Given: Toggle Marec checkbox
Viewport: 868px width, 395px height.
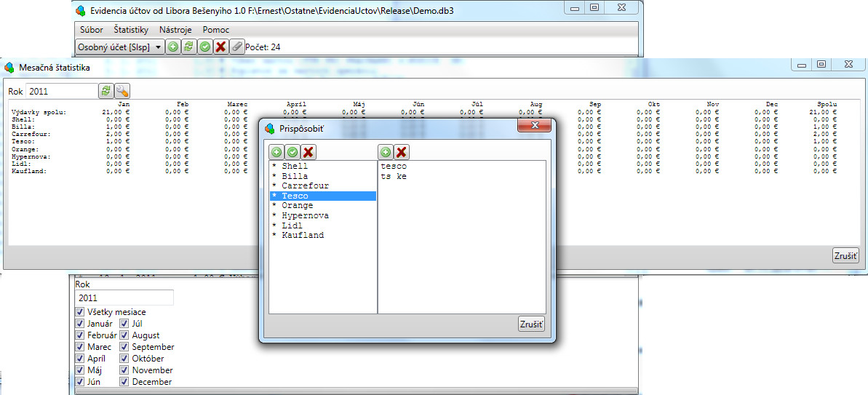Looking at the screenshot, I should [x=80, y=346].
